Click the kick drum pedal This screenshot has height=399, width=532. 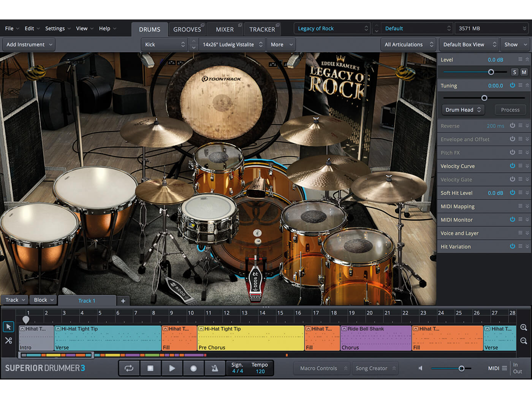[255, 279]
